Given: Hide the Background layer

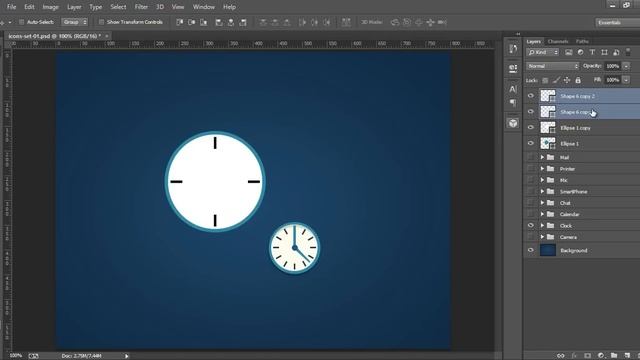Looking at the screenshot, I should click(531, 250).
